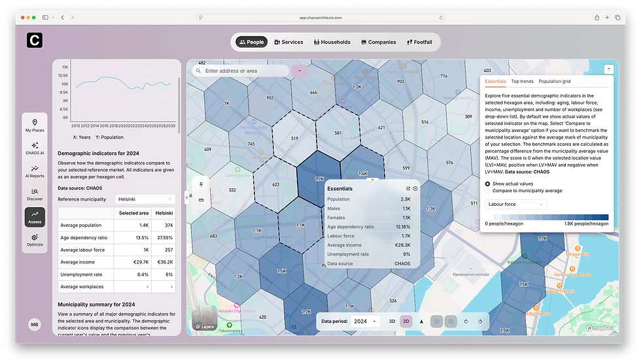The width and height of the screenshot is (641, 364).
Task: Open the Reference municipality Helsinki dropdown
Action: click(145, 199)
